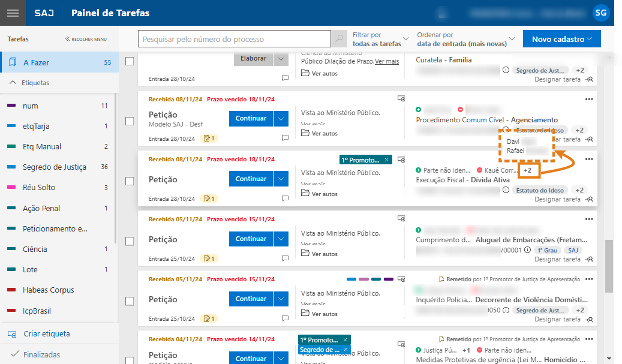
Task: Select A Fazer in the sidebar
Action: pyautogui.click(x=36, y=62)
